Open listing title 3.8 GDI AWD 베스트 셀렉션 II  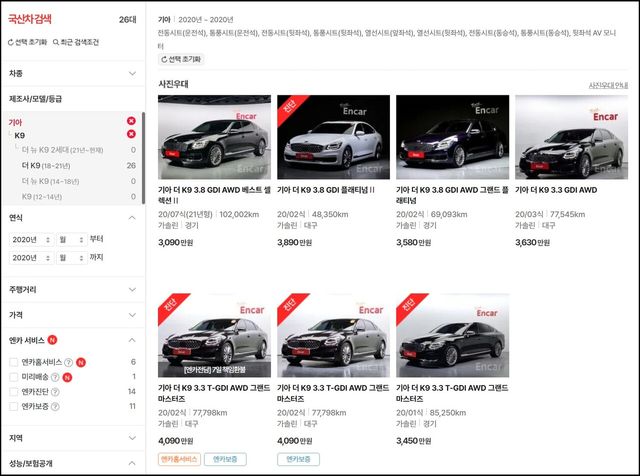click(214, 195)
